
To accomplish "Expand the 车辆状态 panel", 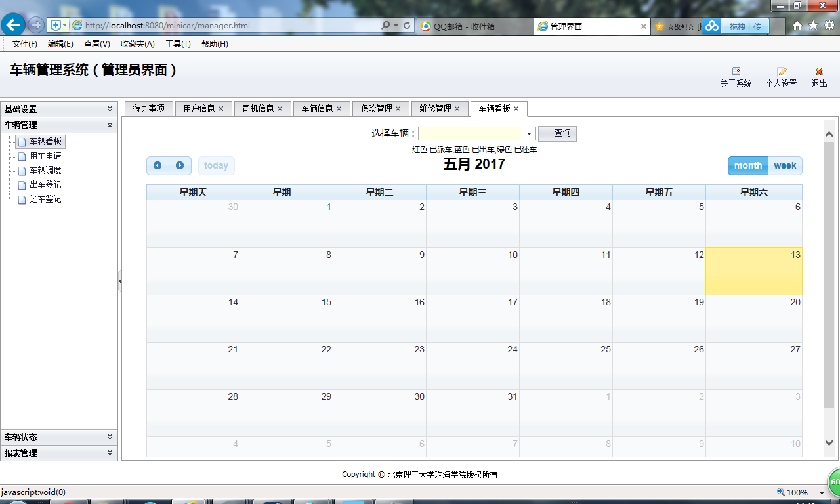I will (59, 436).
